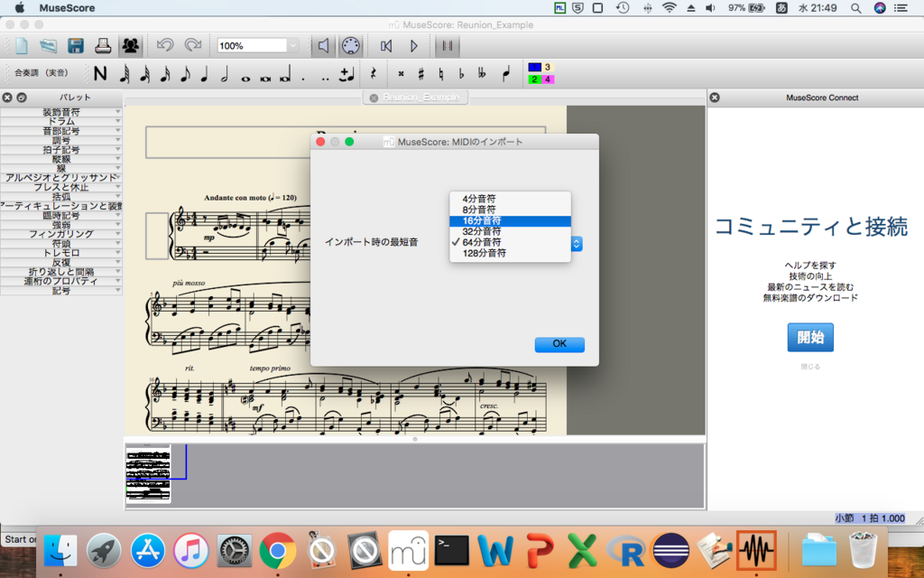The width and height of the screenshot is (924, 578).
Task: Click the double flat accidental icon
Action: click(483, 74)
